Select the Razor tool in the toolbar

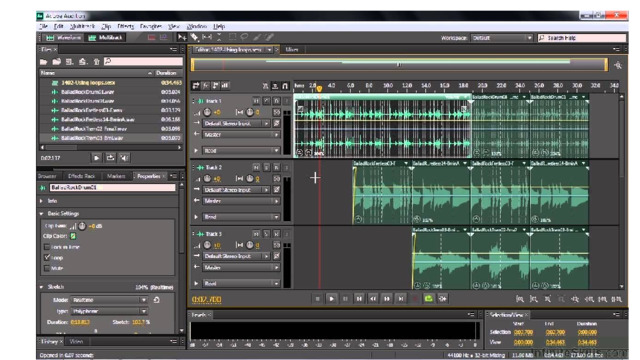pos(195,38)
